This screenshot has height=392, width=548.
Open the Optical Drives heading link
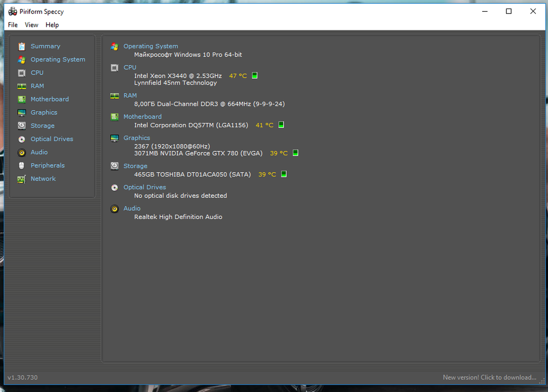point(144,187)
